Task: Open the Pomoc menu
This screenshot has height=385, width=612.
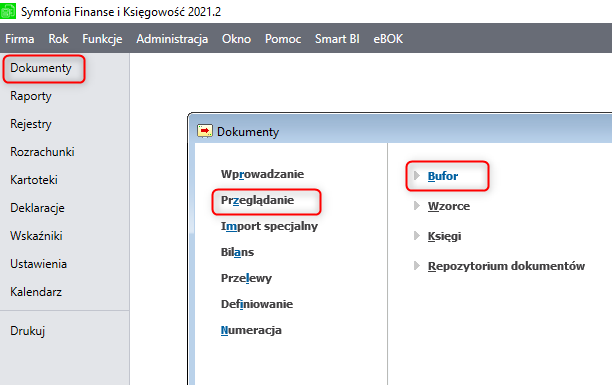Action: [283, 39]
